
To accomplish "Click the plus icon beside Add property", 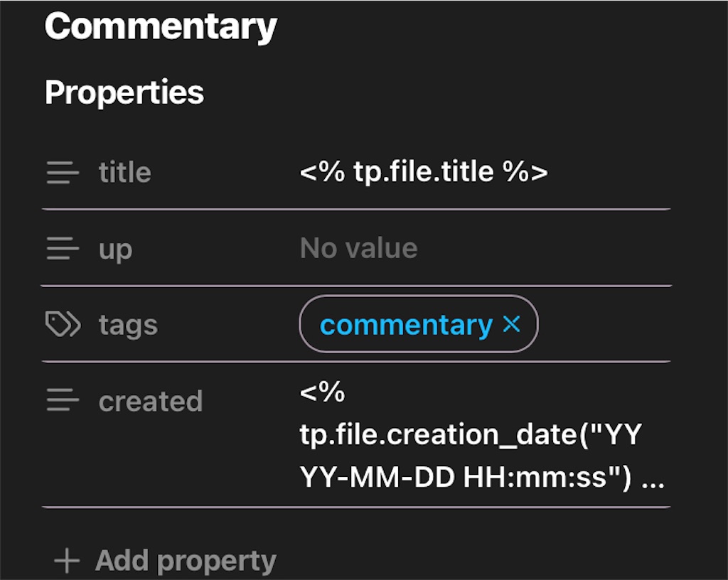I will click(x=67, y=561).
